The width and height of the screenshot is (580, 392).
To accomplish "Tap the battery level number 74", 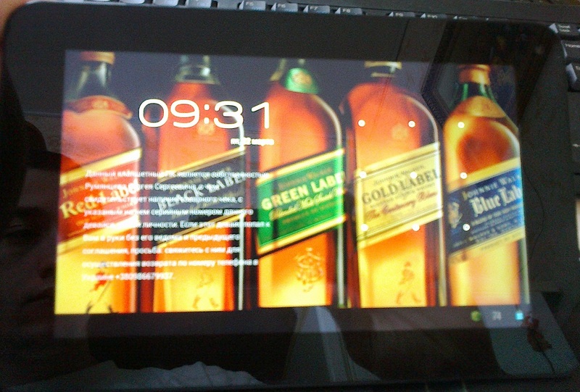I will [497, 314].
